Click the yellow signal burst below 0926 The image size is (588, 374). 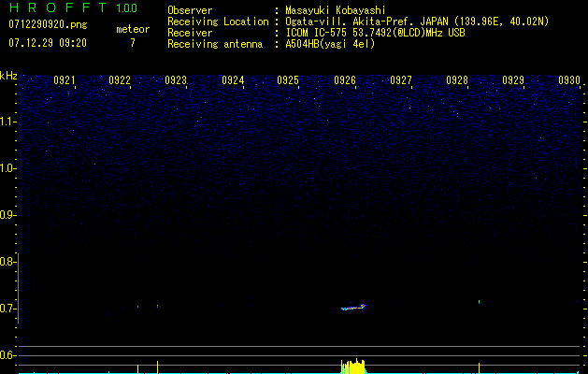tap(353, 367)
